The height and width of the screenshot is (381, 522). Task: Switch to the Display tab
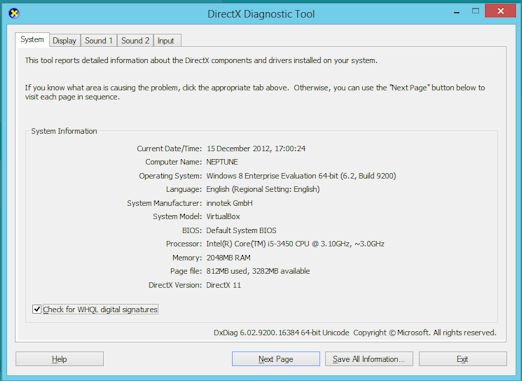pyautogui.click(x=65, y=41)
